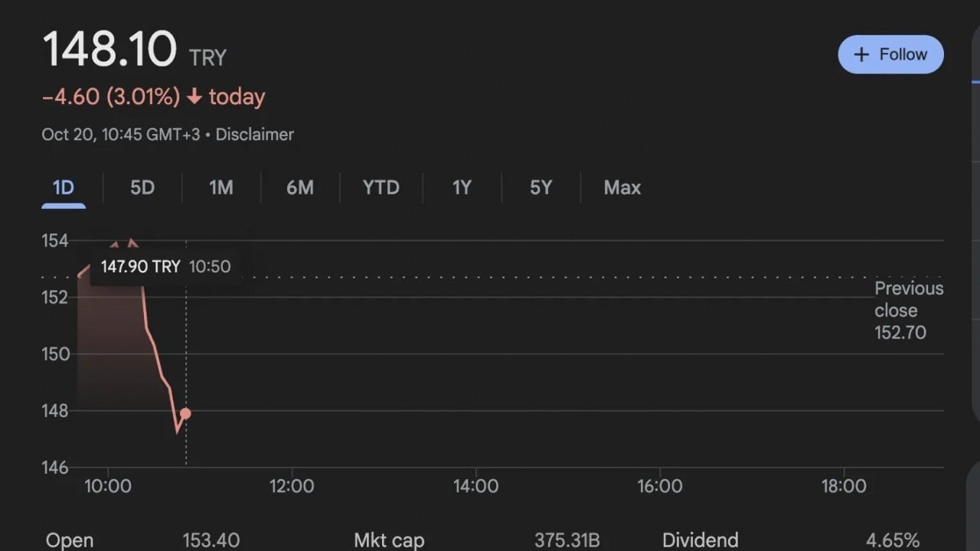
Task: Select the 6M range tab
Action: pyautogui.click(x=300, y=187)
